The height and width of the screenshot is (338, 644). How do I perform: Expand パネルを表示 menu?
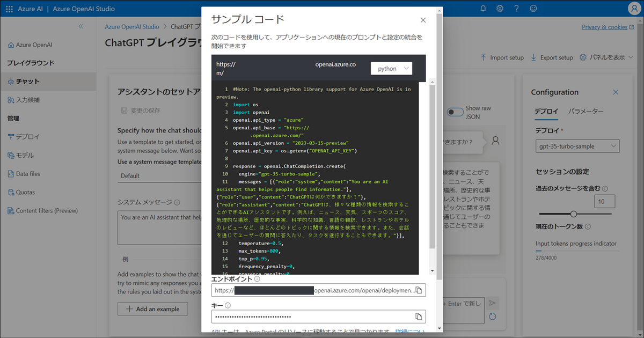pos(608,57)
